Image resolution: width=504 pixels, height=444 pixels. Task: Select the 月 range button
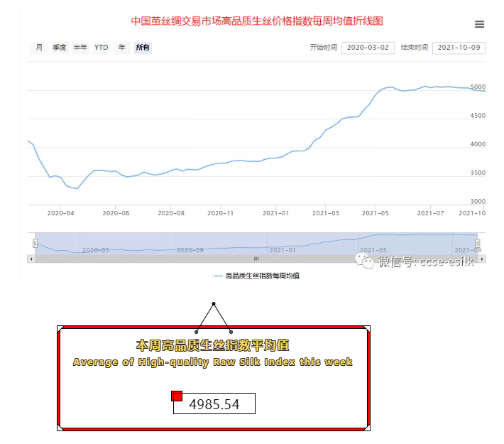pos(39,48)
